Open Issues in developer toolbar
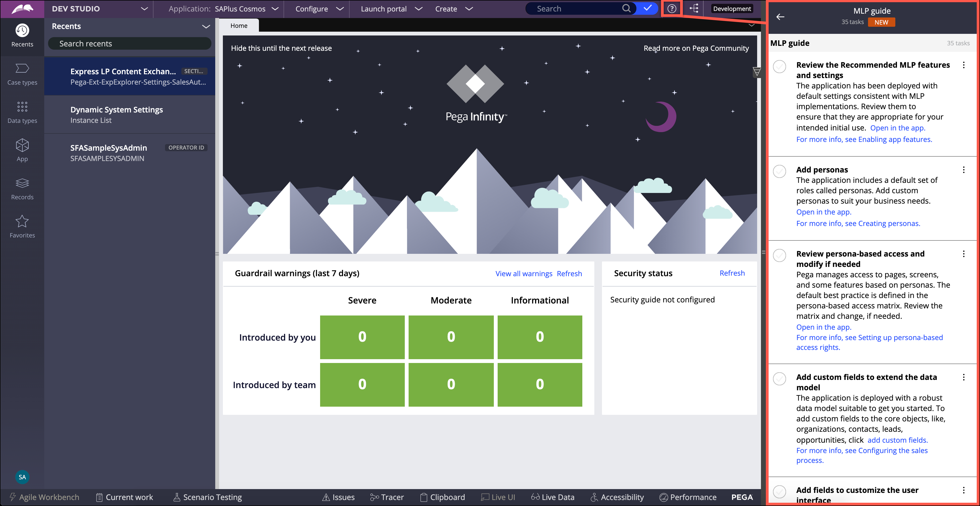 (339, 497)
